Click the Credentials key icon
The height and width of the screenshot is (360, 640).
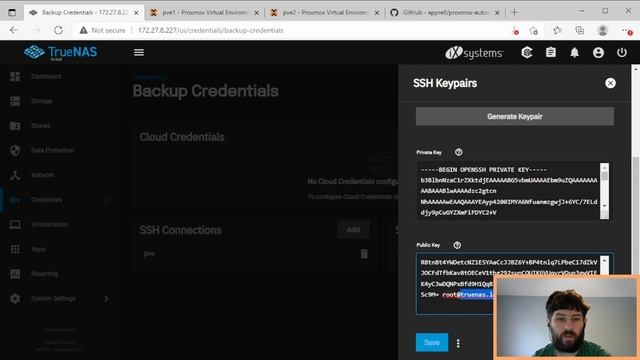[15, 200]
